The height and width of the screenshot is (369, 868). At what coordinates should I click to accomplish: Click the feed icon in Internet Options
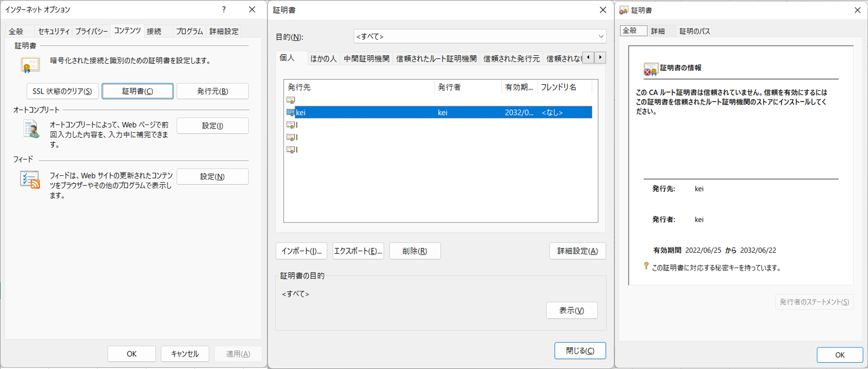[30, 180]
